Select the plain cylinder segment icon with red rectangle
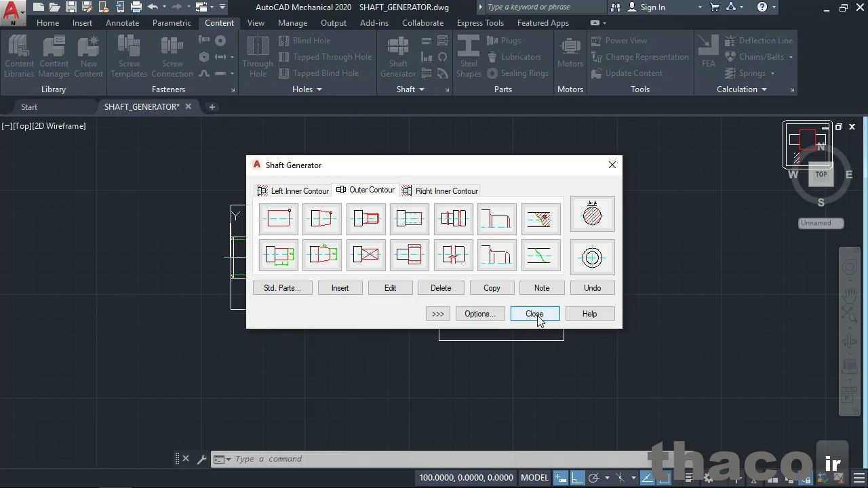Viewport: 868px width, 488px height. pyautogui.click(x=279, y=218)
